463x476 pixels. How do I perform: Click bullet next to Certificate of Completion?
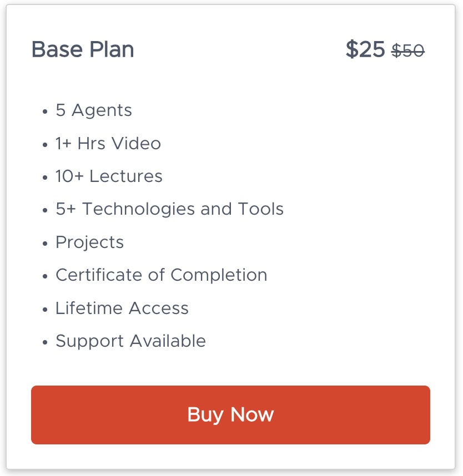pos(45,277)
